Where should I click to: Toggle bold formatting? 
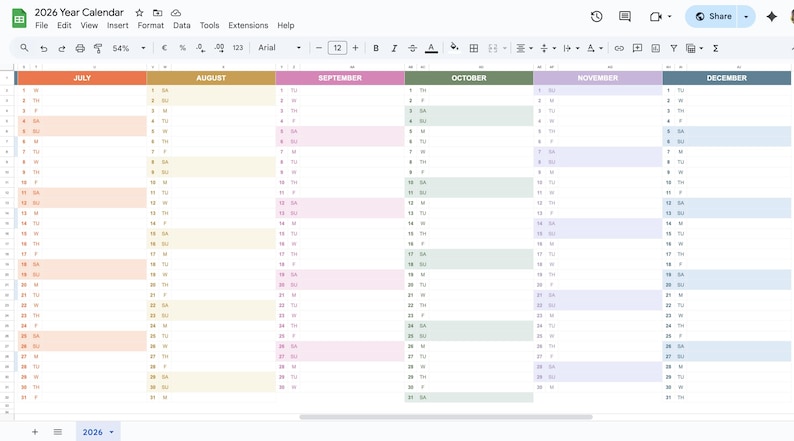pos(376,48)
